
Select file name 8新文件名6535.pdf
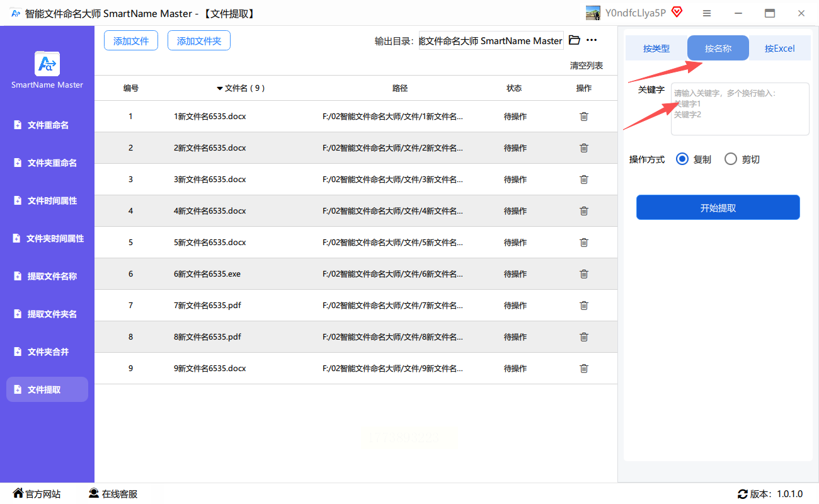[207, 337]
